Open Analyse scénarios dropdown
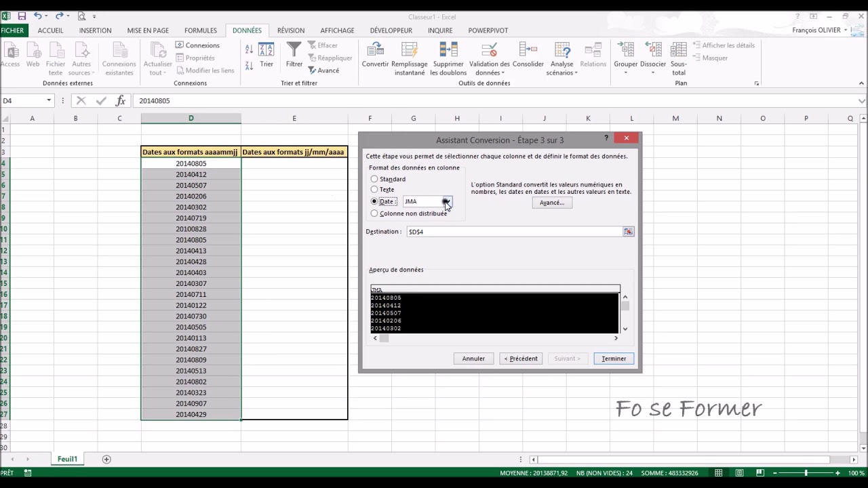This screenshot has height=488, width=868. pos(562,68)
